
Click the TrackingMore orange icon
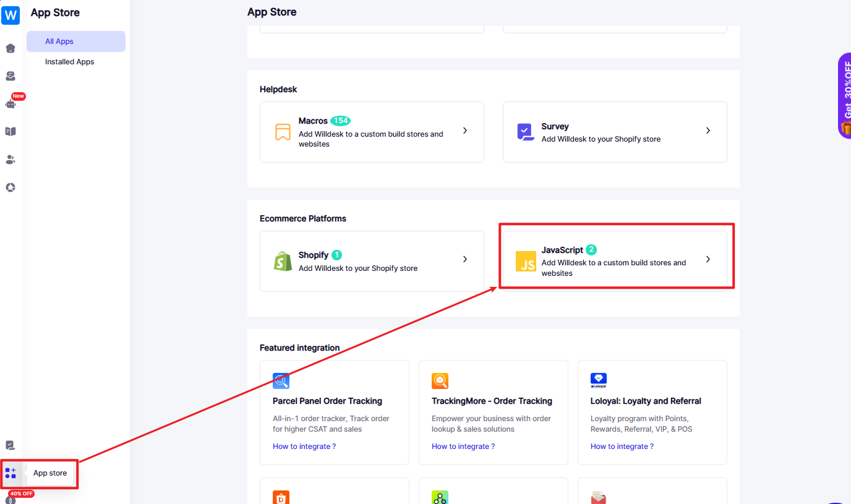(x=440, y=380)
